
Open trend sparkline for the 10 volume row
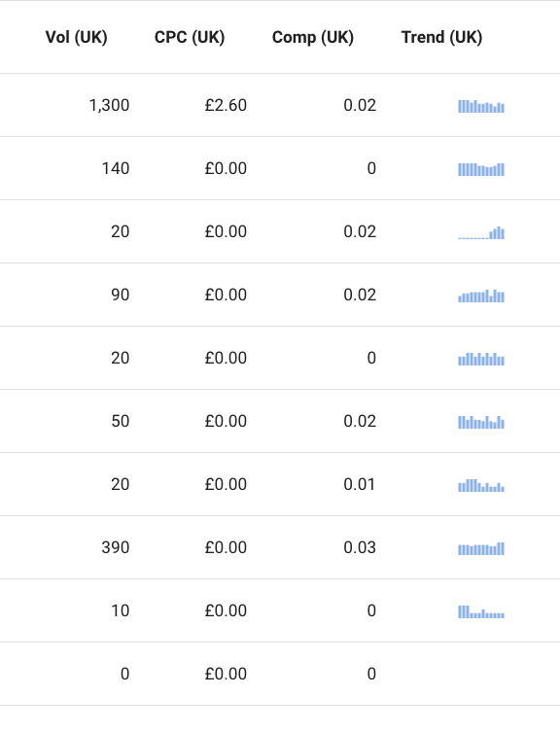tap(481, 611)
